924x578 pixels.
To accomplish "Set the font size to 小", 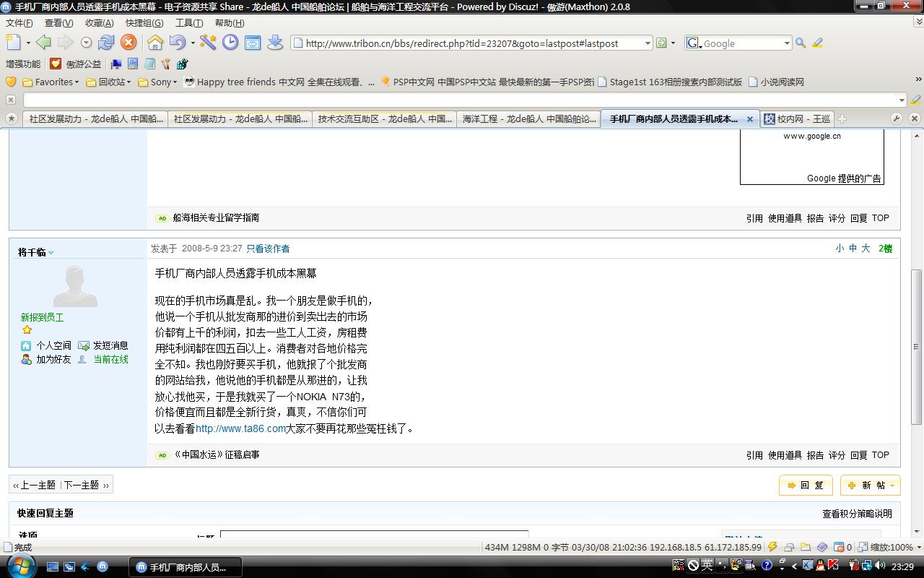I will (x=840, y=249).
